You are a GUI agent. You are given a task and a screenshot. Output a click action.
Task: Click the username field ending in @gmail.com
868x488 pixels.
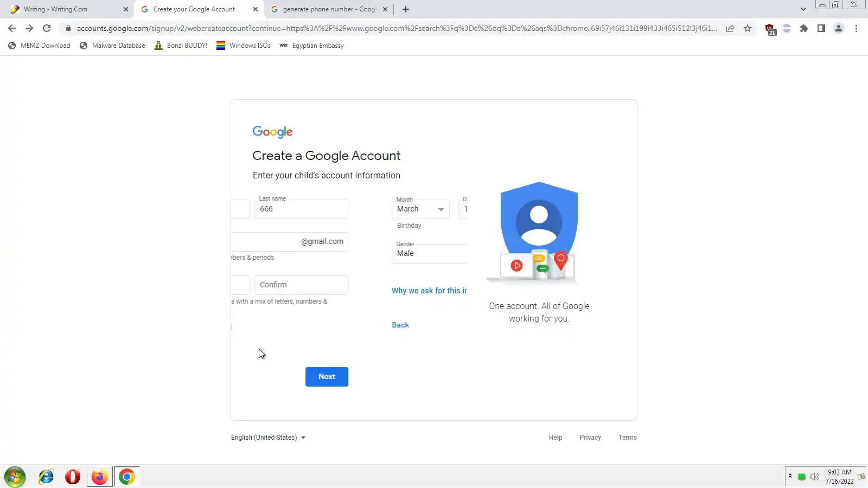click(289, 242)
